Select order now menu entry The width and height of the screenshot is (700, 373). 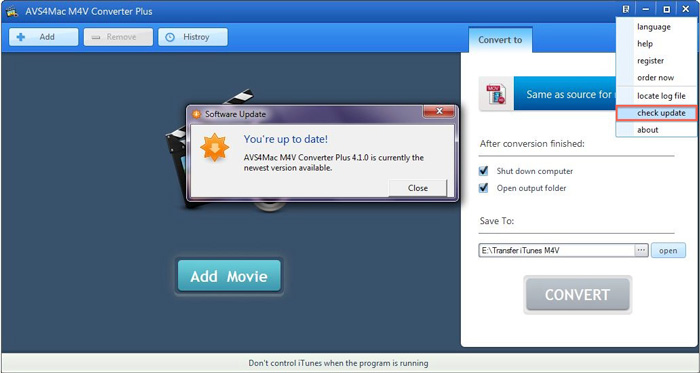(656, 78)
